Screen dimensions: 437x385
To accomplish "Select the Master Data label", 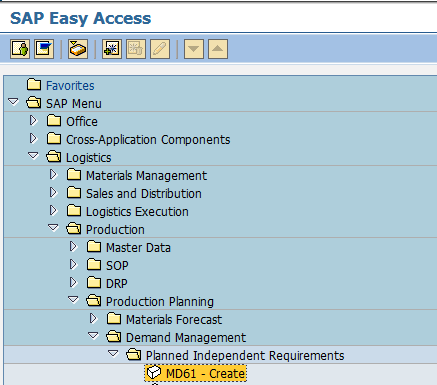I will coord(138,248).
